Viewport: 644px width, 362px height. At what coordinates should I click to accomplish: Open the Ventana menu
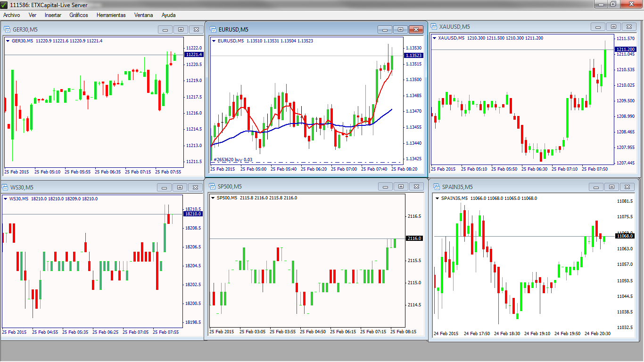click(143, 15)
